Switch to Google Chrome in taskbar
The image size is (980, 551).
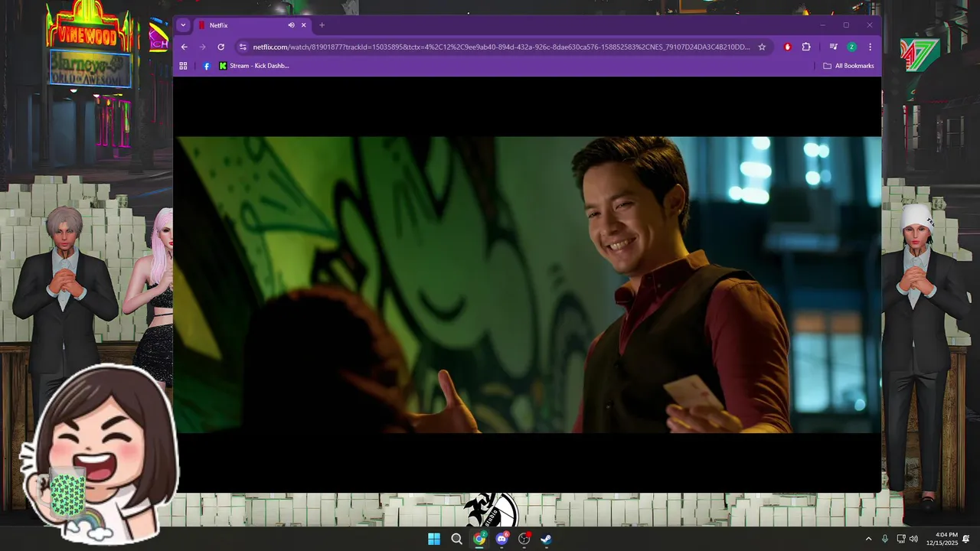tap(479, 539)
